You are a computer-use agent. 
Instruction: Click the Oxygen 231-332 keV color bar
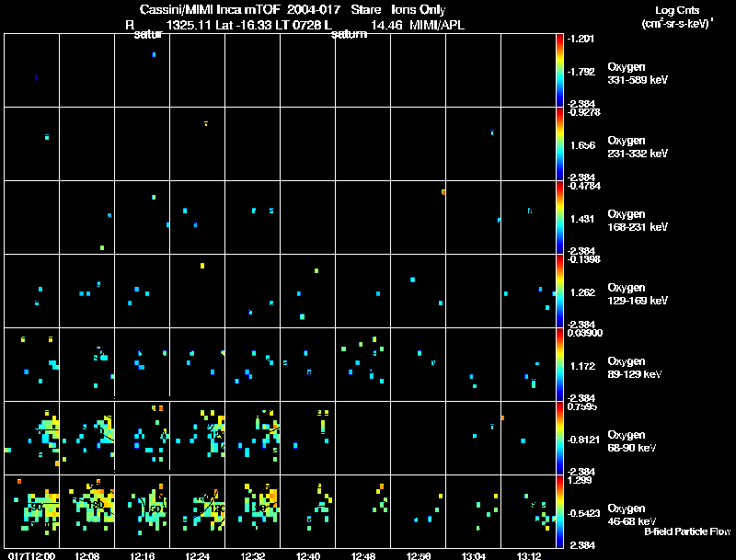[559, 144]
